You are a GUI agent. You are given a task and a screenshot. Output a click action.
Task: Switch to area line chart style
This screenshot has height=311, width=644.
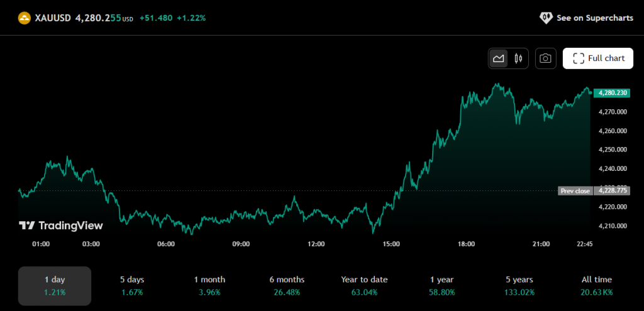pos(499,58)
